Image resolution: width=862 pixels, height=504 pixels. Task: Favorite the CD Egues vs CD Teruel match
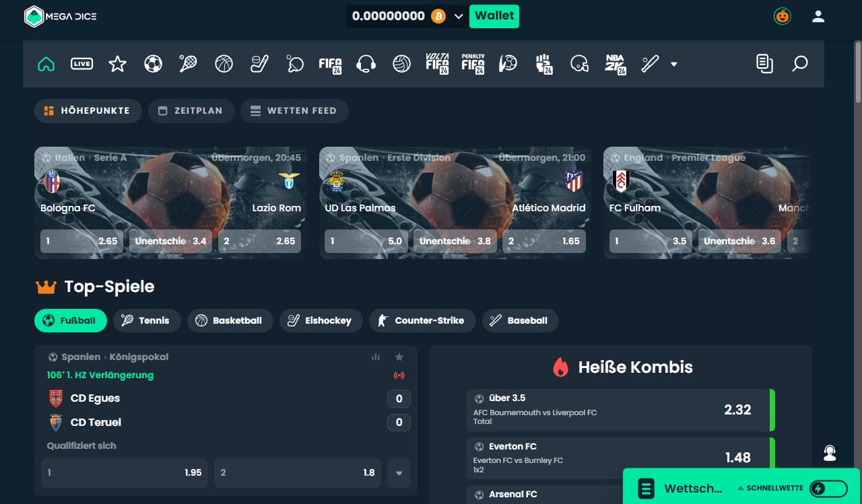(x=399, y=357)
